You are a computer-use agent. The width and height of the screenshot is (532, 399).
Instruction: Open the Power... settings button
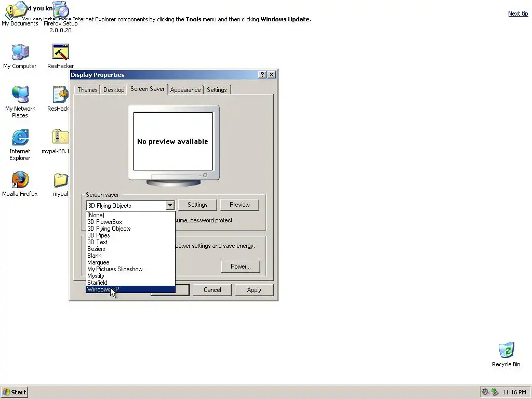point(241,267)
